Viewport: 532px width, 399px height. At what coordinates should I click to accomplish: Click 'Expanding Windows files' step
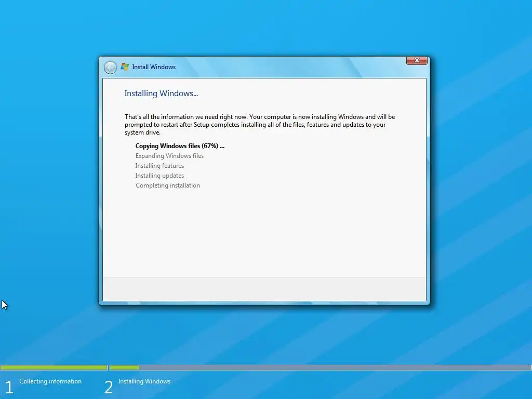pyautogui.click(x=169, y=156)
